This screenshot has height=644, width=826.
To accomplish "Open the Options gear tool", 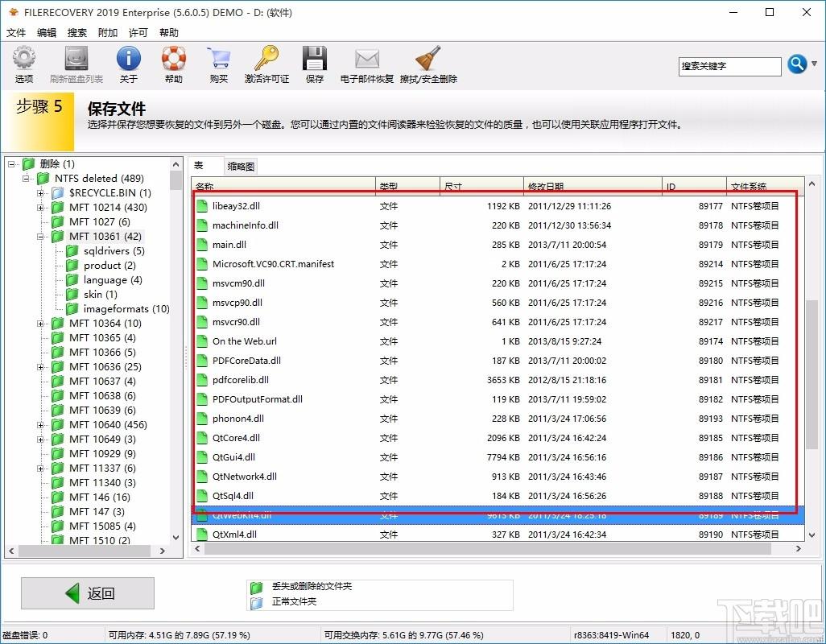I will pyautogui.click(x=23, y=64).
